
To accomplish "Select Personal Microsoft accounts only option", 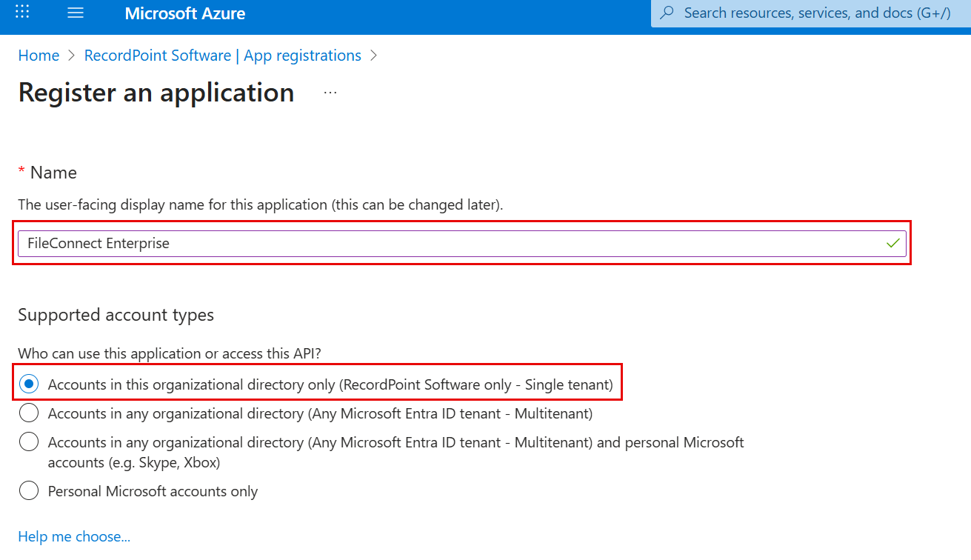I will [x=29, y=490].
